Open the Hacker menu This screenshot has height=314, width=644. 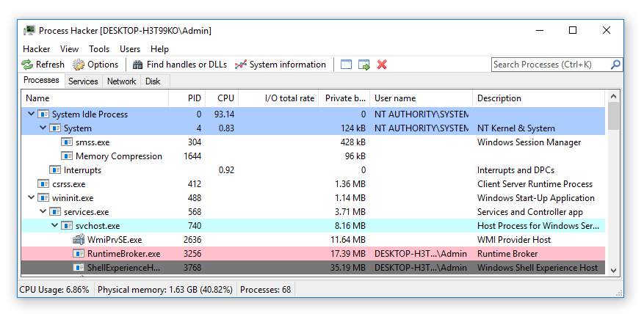pyautogui.click(x=36, y=49)
